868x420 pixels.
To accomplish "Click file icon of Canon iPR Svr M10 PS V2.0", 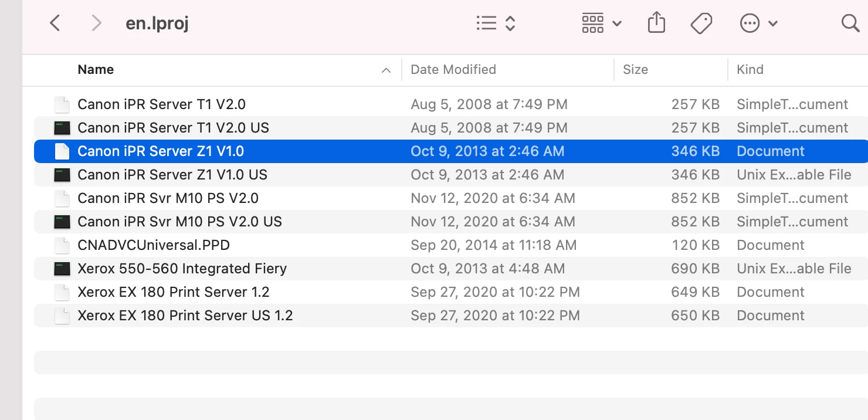I will coord(62,198).
